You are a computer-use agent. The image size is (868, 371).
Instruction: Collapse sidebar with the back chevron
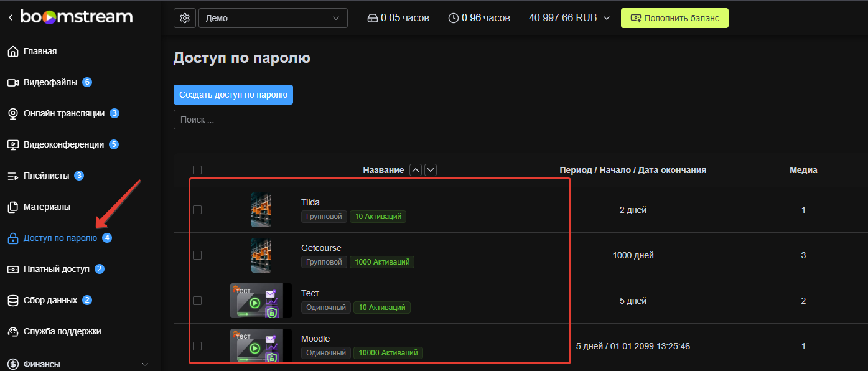point(10,17)
